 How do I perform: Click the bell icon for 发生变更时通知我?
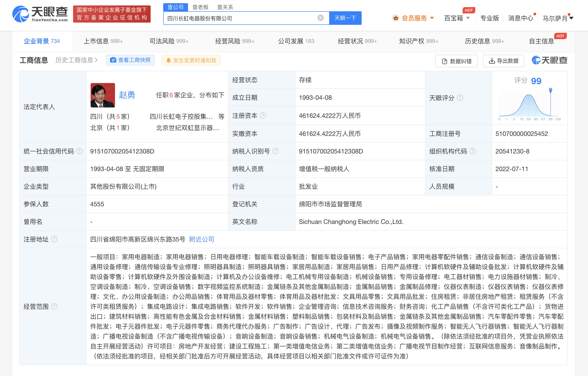click(x=168, y=60)
